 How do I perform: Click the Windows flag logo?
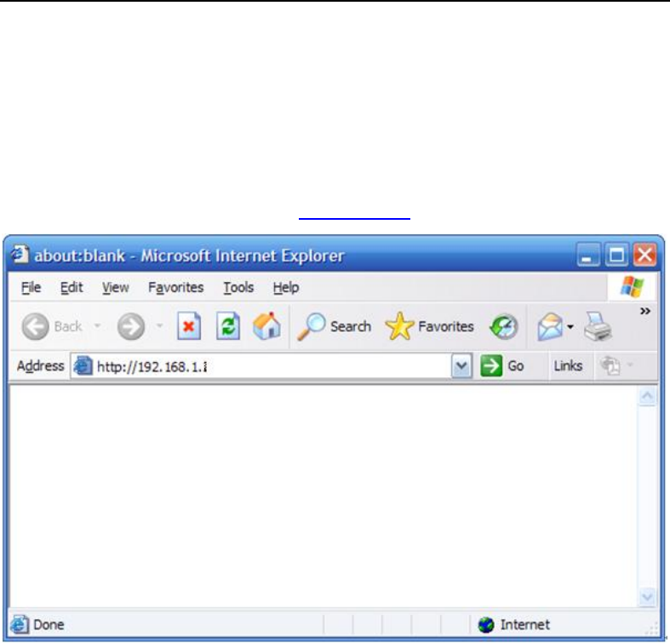(632, 286)
